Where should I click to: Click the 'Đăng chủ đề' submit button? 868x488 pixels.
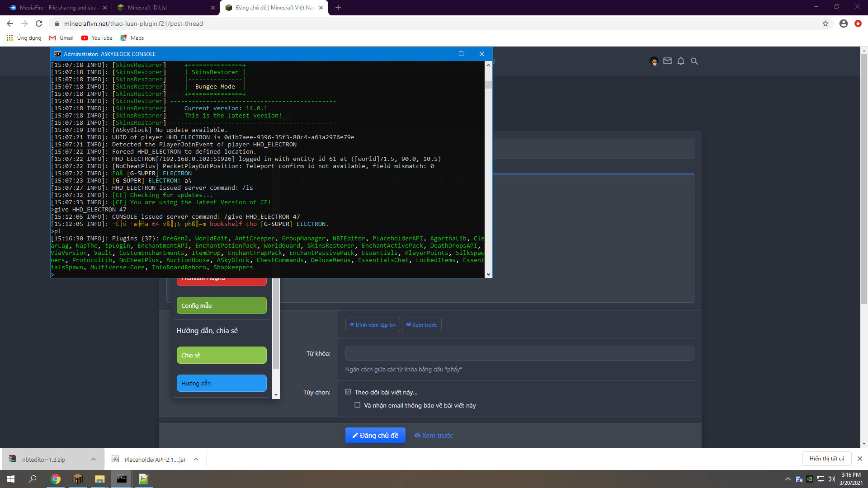[375, 435]
